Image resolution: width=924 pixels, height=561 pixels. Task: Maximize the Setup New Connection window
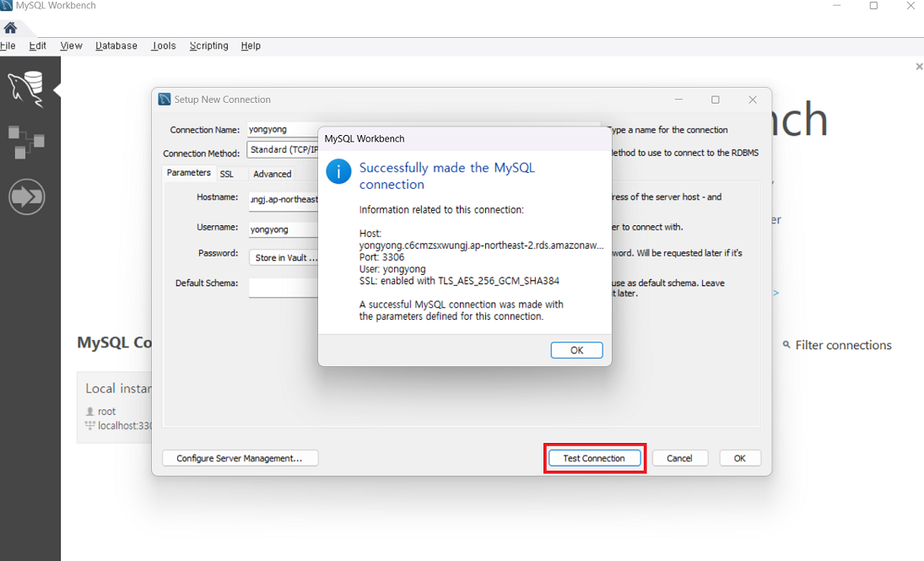(716, 100)
